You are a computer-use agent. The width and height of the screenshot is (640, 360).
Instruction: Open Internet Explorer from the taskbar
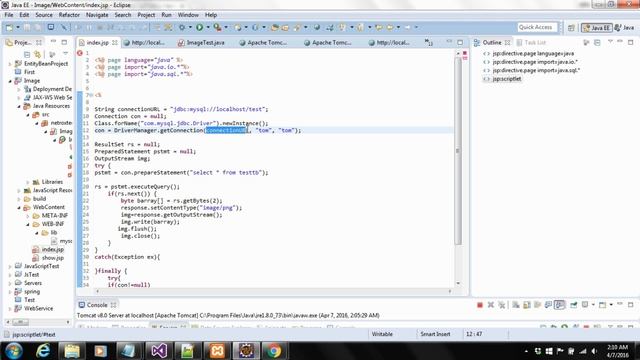[x=43, y=351]
